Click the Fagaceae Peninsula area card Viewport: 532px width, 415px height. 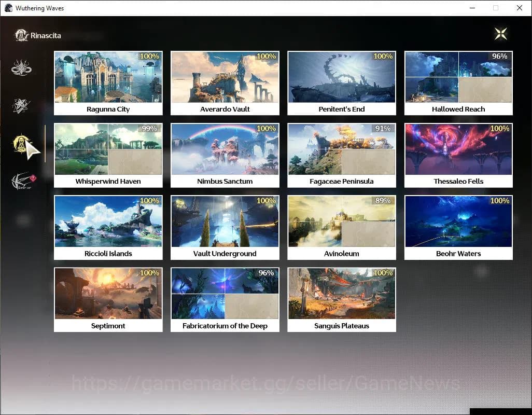click(x=342, y=155)
